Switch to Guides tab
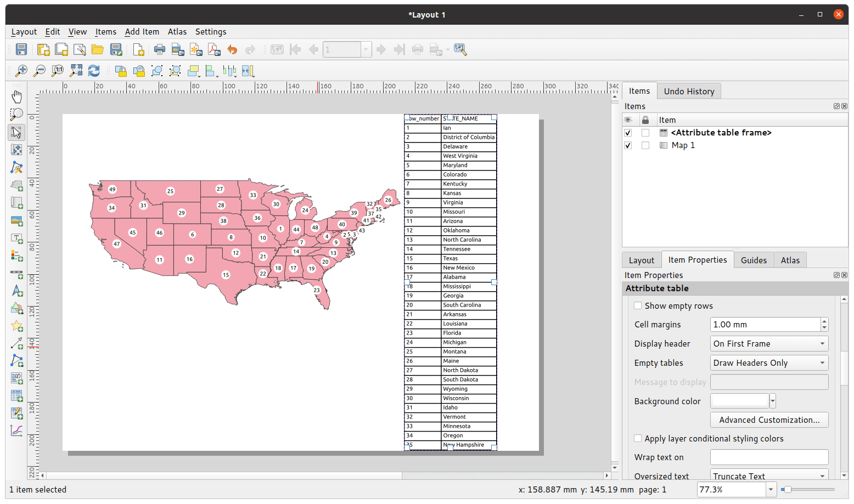This screenshot has width=854, height=504. 754,260
